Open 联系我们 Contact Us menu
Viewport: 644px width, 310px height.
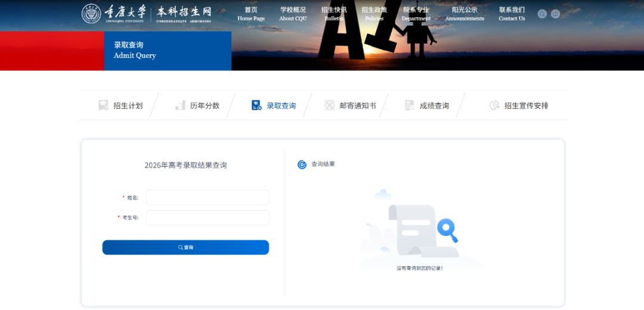pyautogui.click(x=512, y=14)
